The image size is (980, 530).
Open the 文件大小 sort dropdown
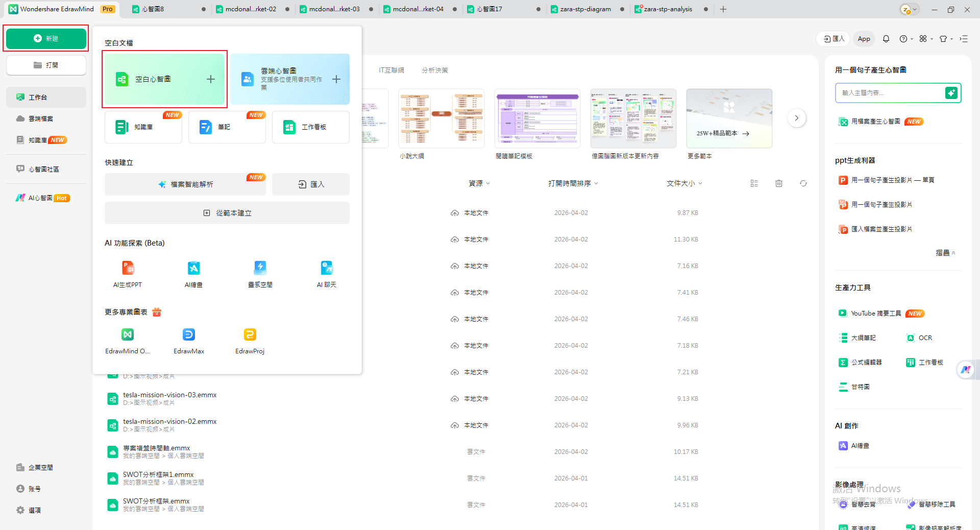click(x=684, y=183)
